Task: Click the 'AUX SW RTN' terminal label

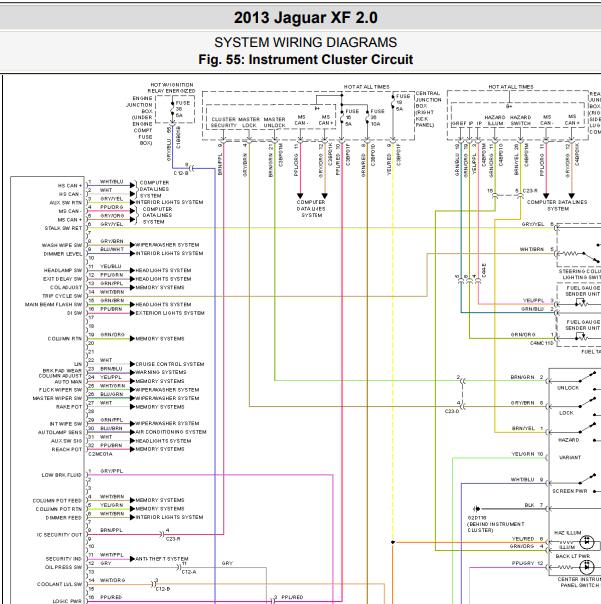Action: click(x=65, y=203)
